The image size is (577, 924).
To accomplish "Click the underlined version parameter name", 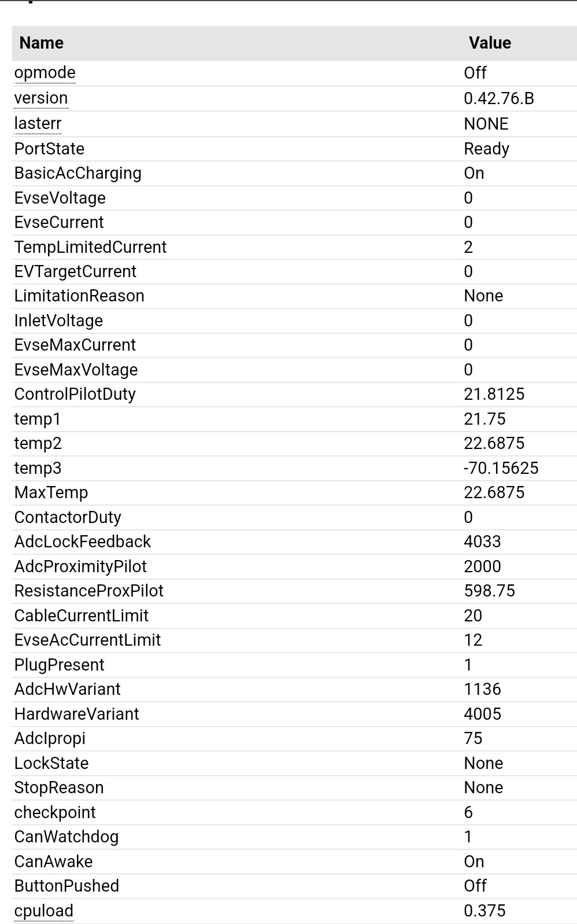I will click(x=41, y=98).
